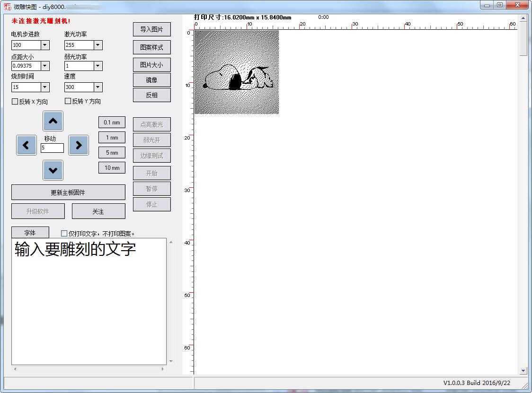Image resolution: width=532 pixels, height=393 pixels.
Task: Open the 速度 dropdown
Action: (x=98, y=87)
